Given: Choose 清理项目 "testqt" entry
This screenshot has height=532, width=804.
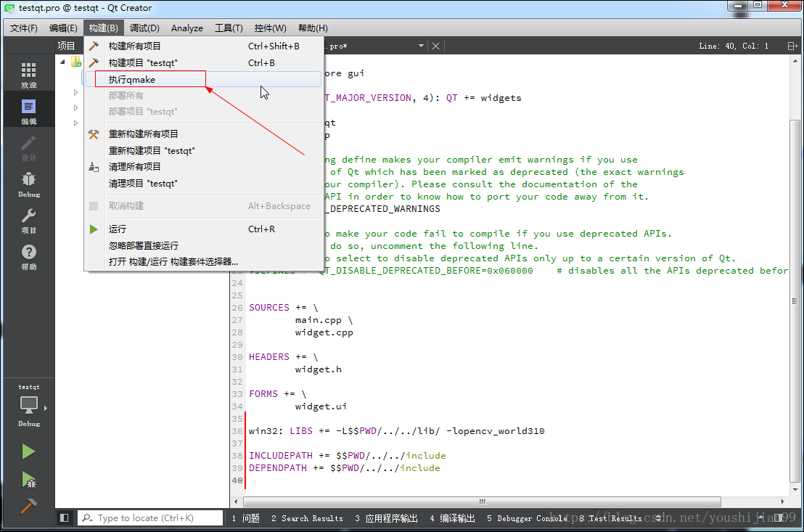Looking at the screenshot, I should click(x=204, y=183).
